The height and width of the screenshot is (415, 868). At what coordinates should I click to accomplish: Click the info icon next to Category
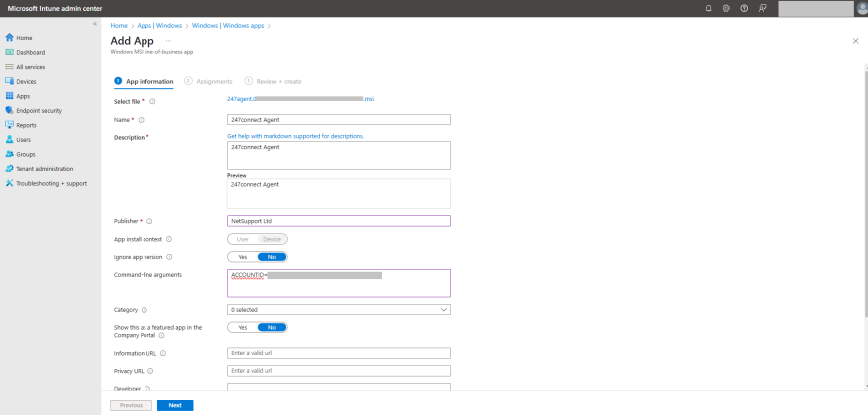click(145, 310)
